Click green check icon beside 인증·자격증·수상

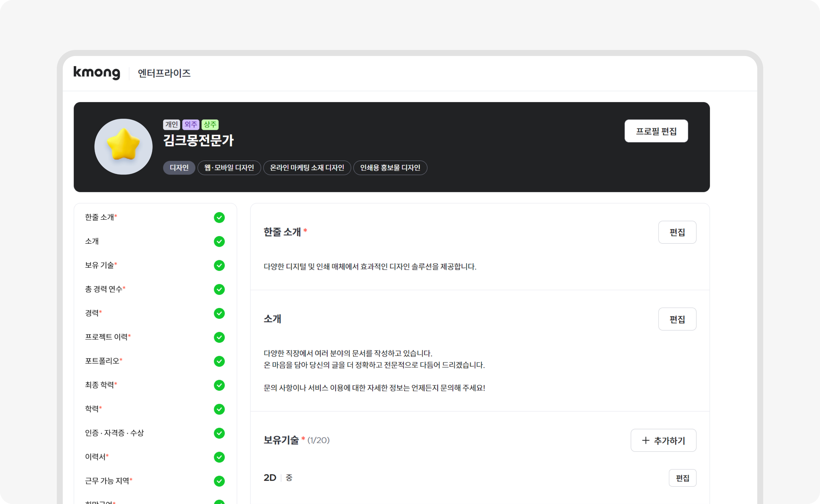tap(219, 434)
